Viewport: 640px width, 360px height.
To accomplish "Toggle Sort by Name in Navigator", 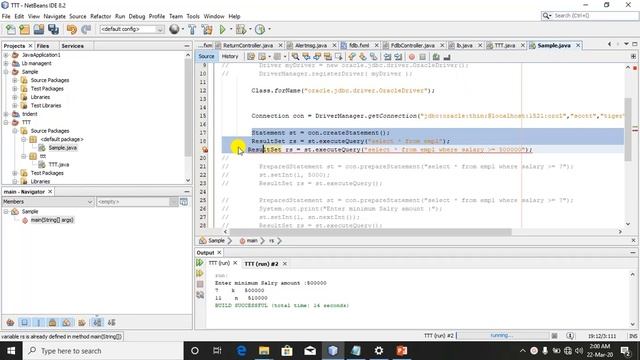I will coord(97,323).
